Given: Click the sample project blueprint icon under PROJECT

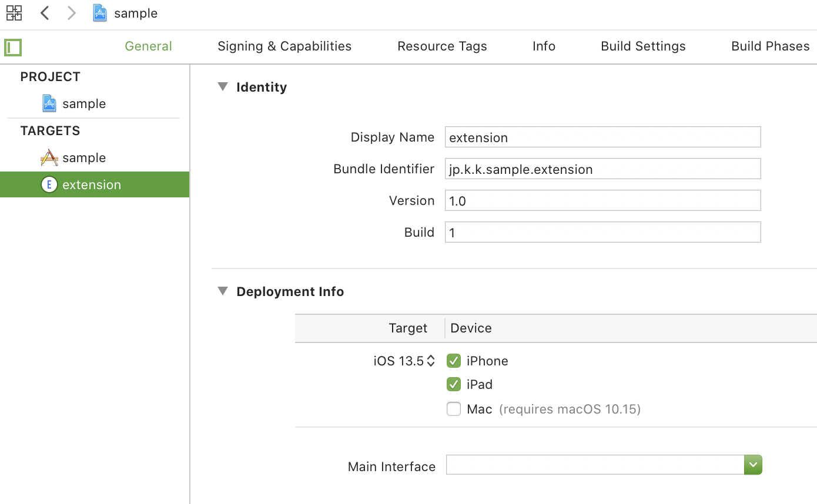Looking at the screenshot, I should click(49, 103).
